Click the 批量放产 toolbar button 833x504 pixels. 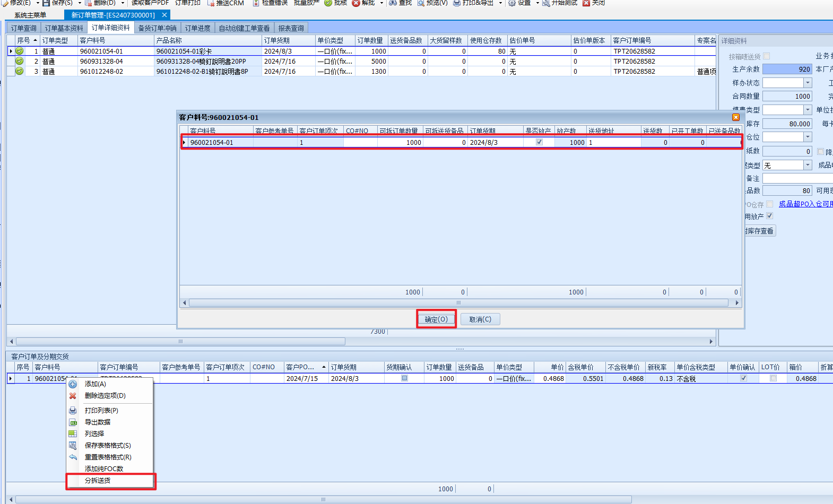pos(307,3)
